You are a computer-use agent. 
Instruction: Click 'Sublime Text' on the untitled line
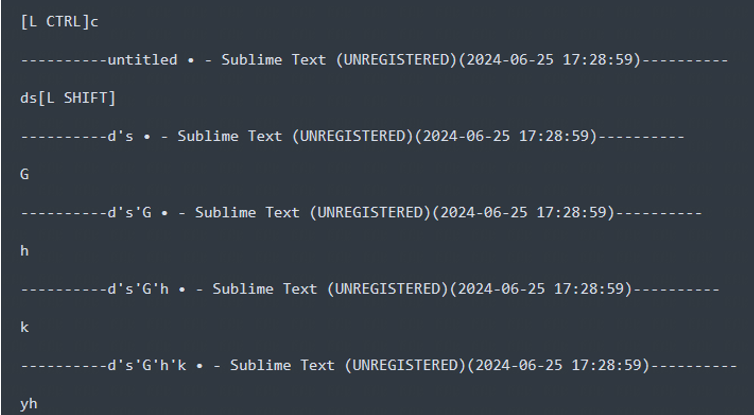273,60
